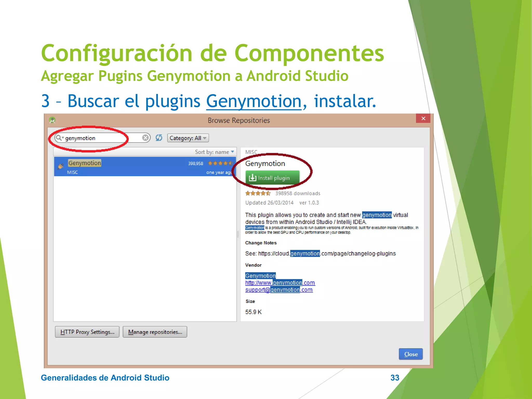
Task: Open the Category: All dropdown
Action: pyautogui.click(x=188, y=138)
